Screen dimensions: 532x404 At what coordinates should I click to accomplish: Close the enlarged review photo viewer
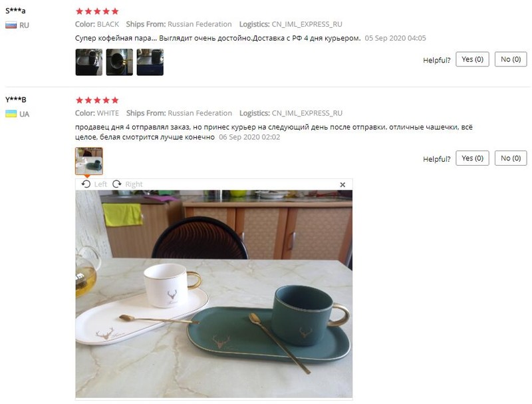pyautogui.click(x=342, y=184)
